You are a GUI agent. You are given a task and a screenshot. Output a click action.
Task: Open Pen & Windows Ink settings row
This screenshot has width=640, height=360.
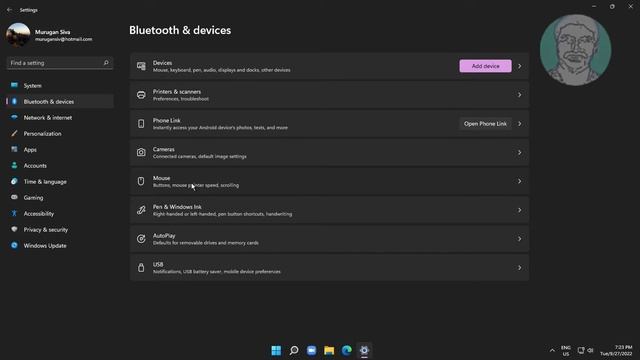click(x=329, y=210)
